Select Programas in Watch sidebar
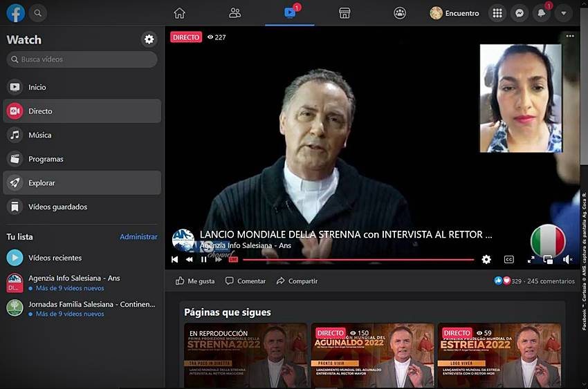Screen dimensions: 588x389 (82, 159)
